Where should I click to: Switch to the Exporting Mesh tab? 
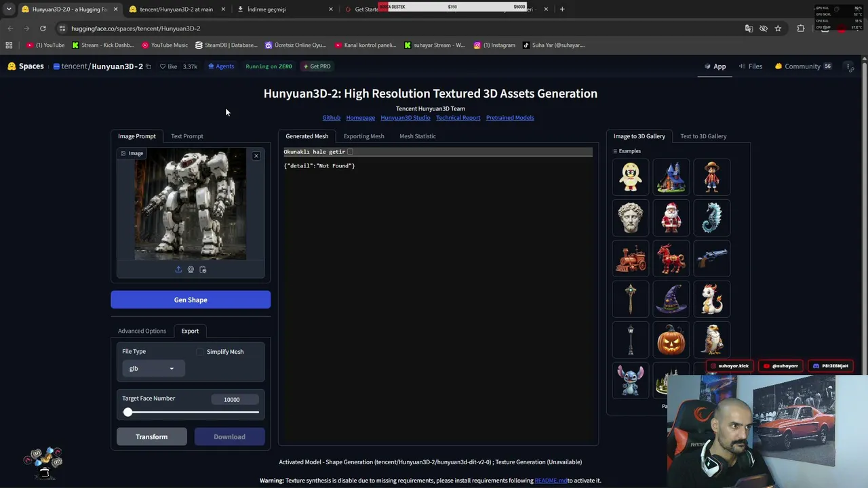click(x=364, y=136)
